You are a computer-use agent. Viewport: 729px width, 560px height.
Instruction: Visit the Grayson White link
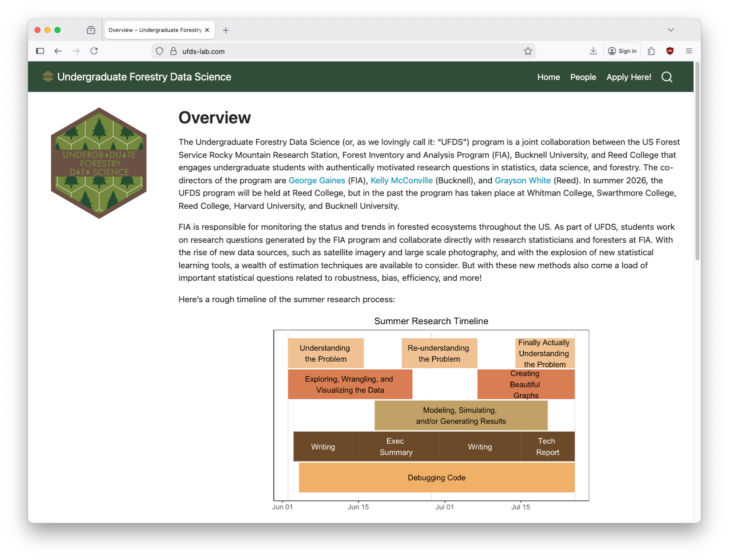point(522,180)
